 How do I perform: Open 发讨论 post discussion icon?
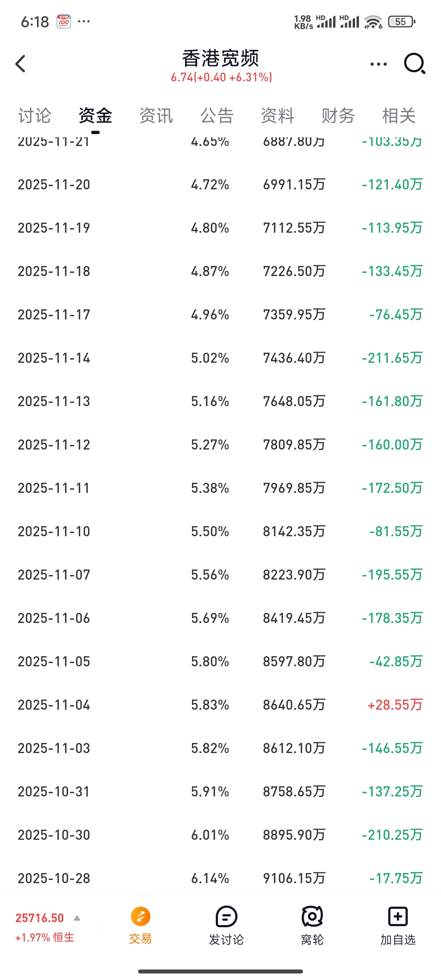[226, 917]
